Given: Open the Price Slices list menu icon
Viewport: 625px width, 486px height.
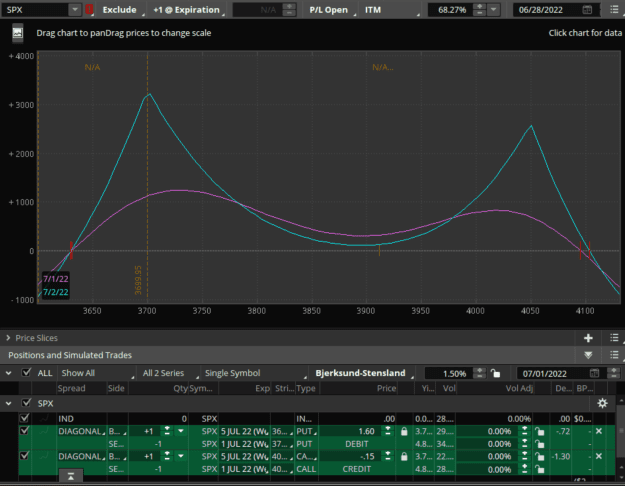Looking at the screenshot, I should 614,338.
